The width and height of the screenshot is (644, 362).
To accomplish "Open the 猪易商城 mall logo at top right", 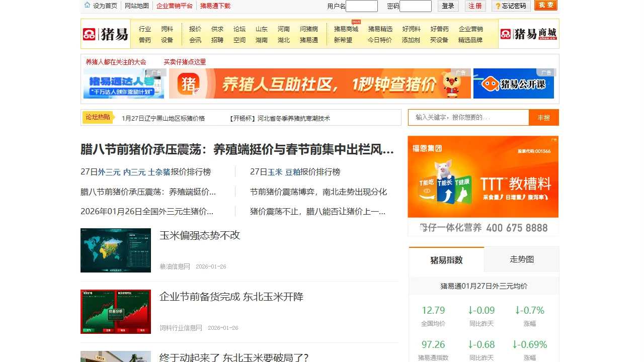I will coord(528,33).
